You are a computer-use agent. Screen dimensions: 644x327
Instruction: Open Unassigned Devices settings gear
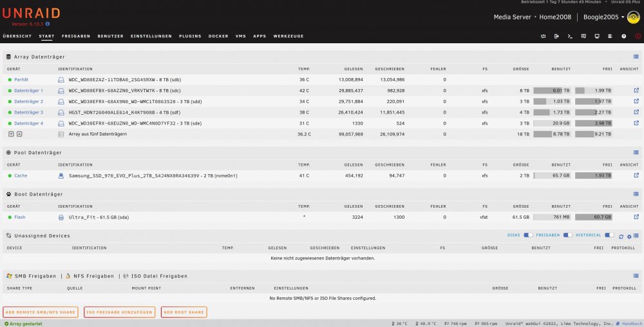(629, 237)
